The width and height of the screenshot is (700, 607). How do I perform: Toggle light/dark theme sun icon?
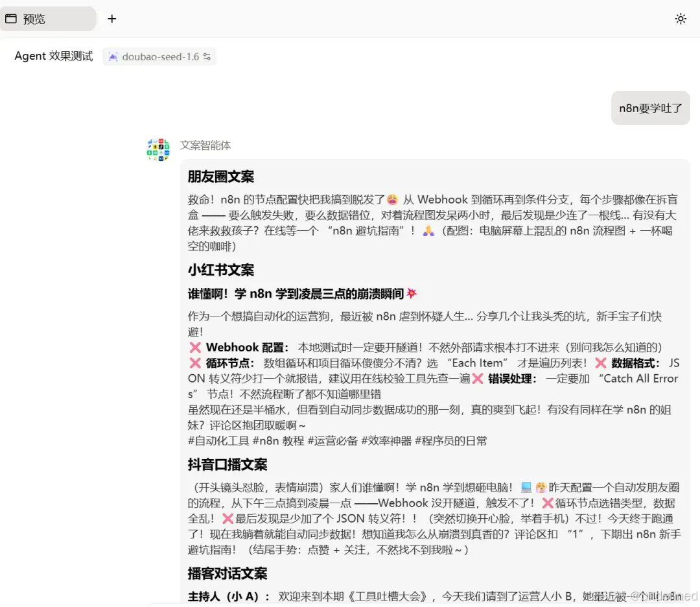pos(681,19)
